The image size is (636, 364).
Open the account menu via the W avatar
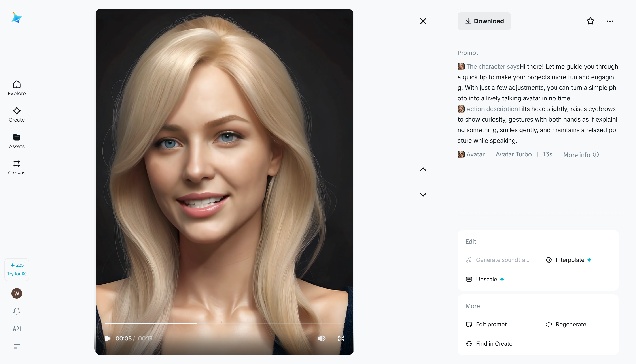[x=17, y=293]
